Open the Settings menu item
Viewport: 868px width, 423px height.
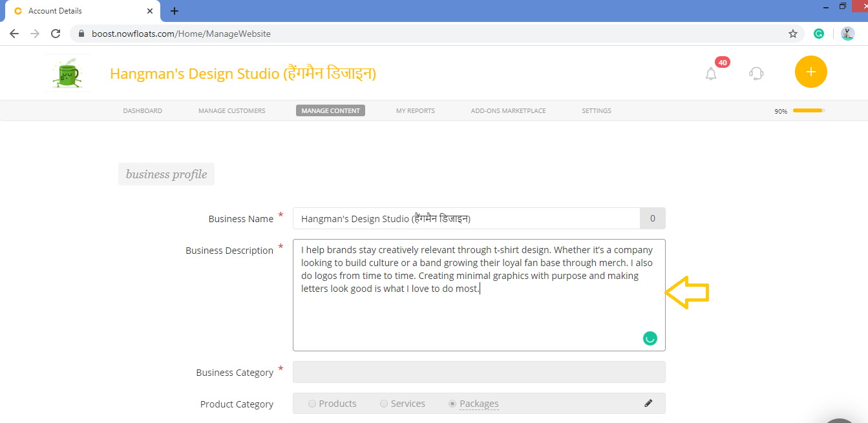596,110
